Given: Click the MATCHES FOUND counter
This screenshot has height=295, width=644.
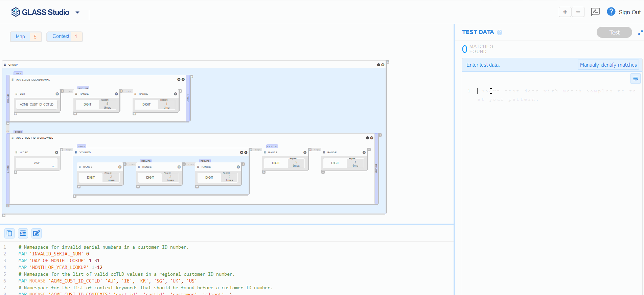Looking at the screenshot, I should (x=478, y=49).
